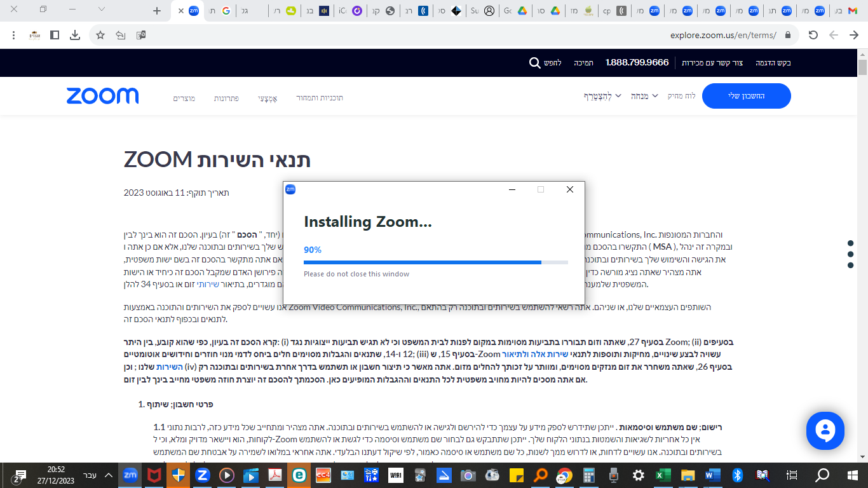
Task: Open the Bluetooth icon on the taskbar
Action: click(x=738, y=475)
